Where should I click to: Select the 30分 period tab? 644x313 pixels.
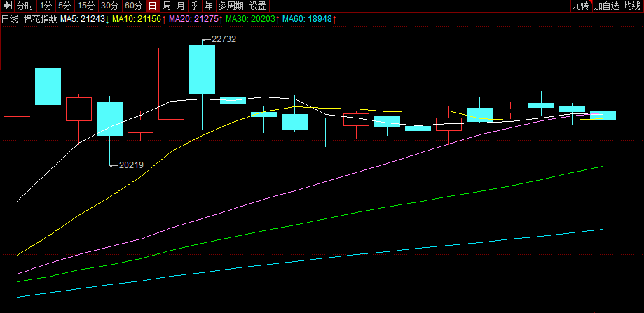(110, 6)
